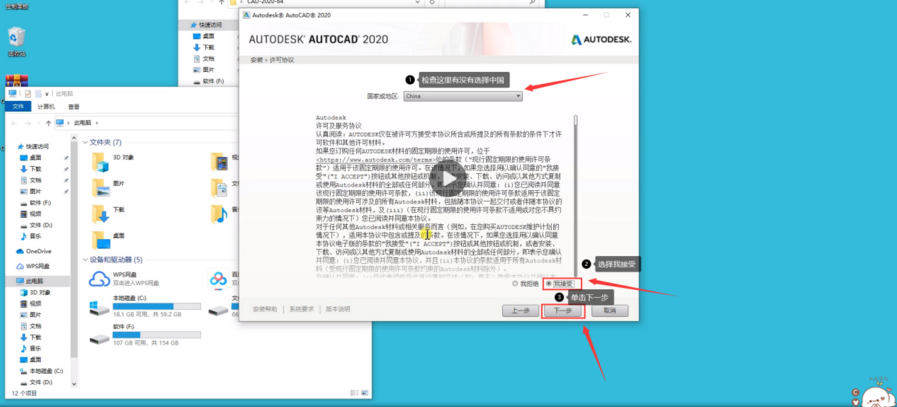This screenshot has height=407, width=897.
Task: Click the 软件 (F:) capacity bar
Action: coord(157,335)
